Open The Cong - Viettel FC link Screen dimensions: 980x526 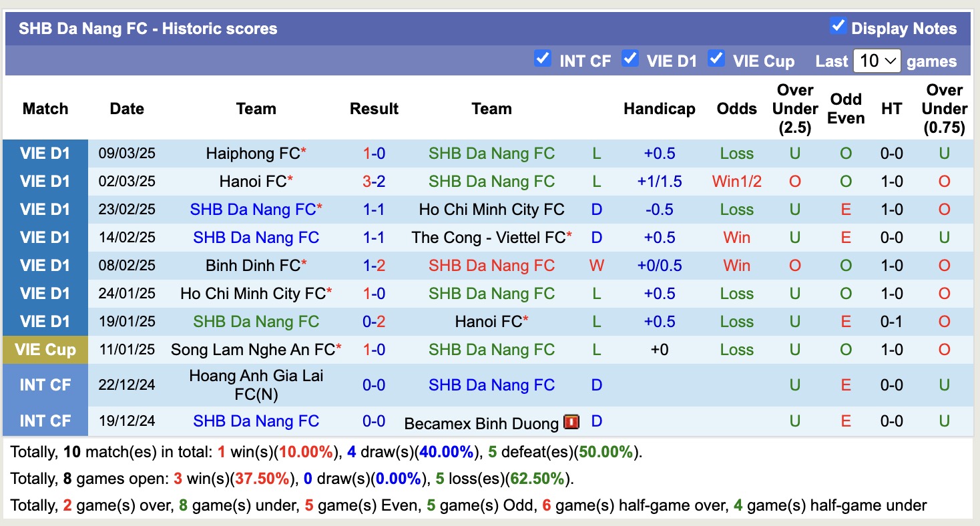pyautogui.click(x=488, y=238)
